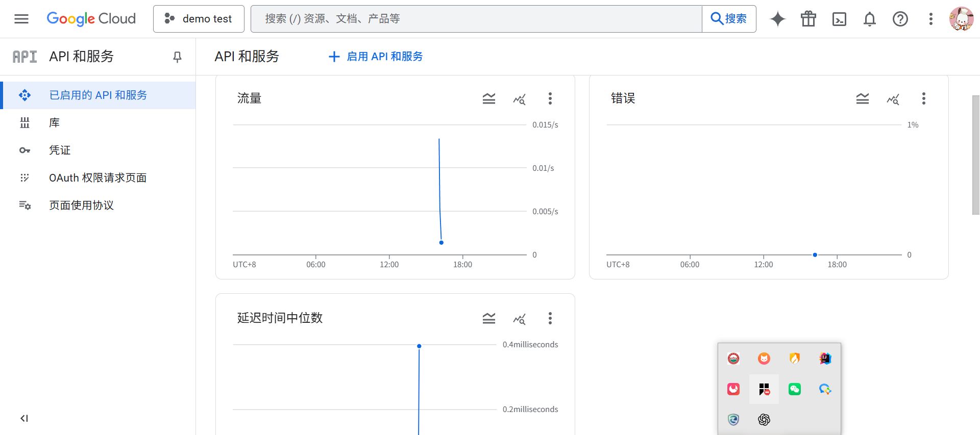The width and height of the screenshot is (980, 435).
Task: Open the top bar three-dot settings menu
Action: pos(931,19)
